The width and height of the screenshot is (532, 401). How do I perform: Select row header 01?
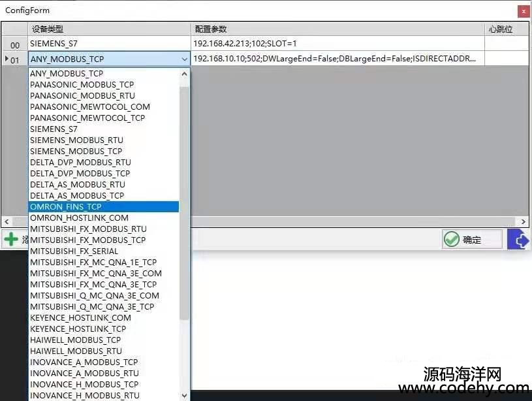pyautogui.click(x=14, y=59)
